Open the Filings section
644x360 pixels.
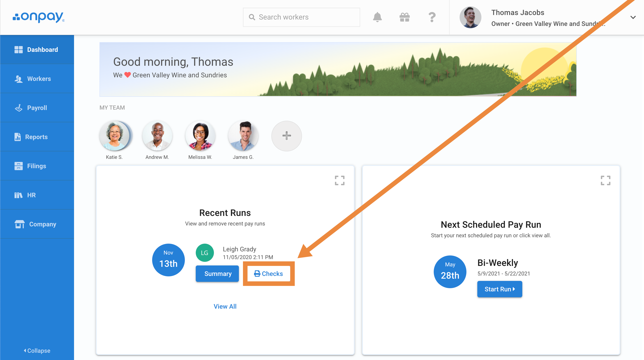pyautogui.click(x=37, y=166)
